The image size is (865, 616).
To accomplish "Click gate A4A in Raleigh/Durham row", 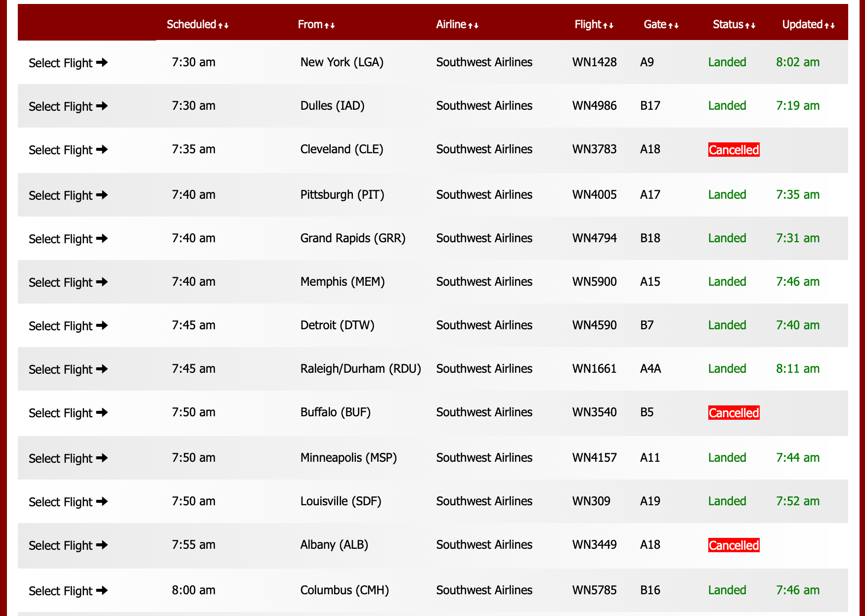I will [650, 368].
